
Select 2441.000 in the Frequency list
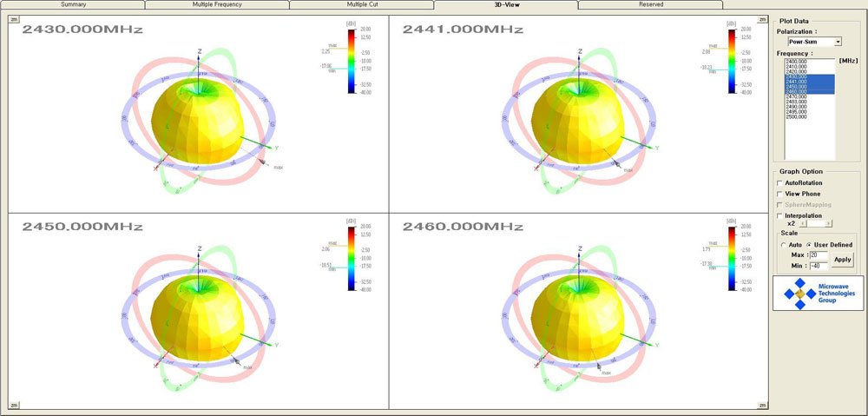(811, 82)
